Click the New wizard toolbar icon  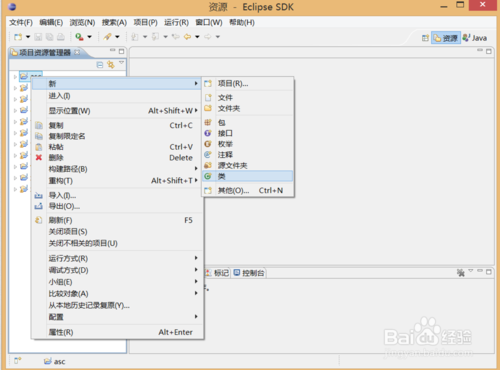18,37
